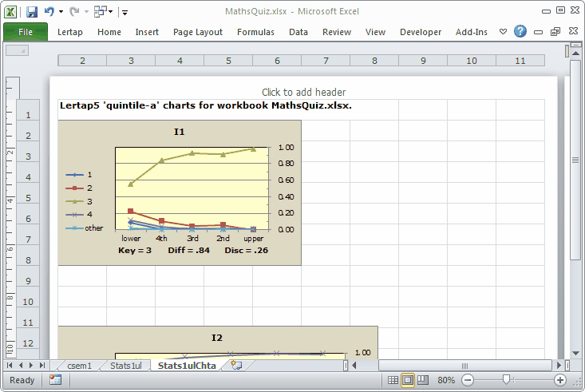Click the Insert Worksheet tab icon
The image size is (585, 392).
[235, 366]
